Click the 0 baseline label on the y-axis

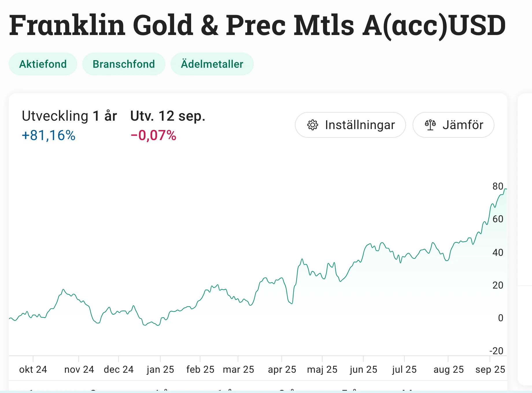pos(500,318)
